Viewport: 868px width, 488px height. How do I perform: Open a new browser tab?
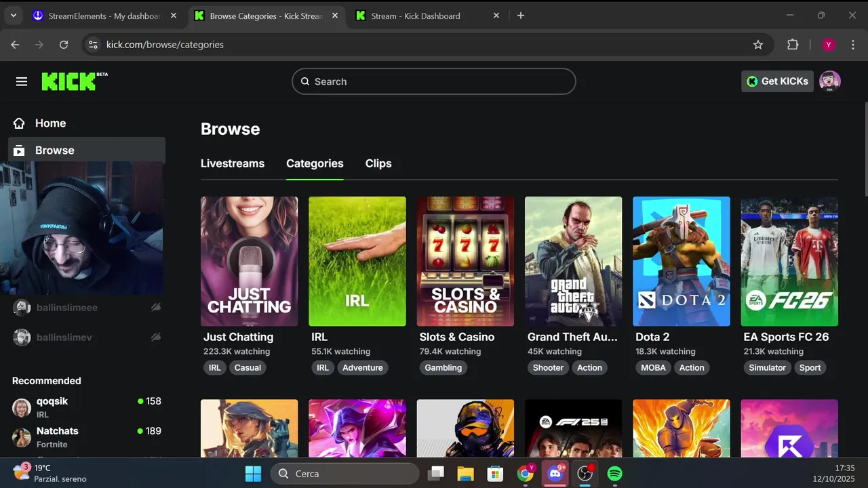tap(521, 16)
